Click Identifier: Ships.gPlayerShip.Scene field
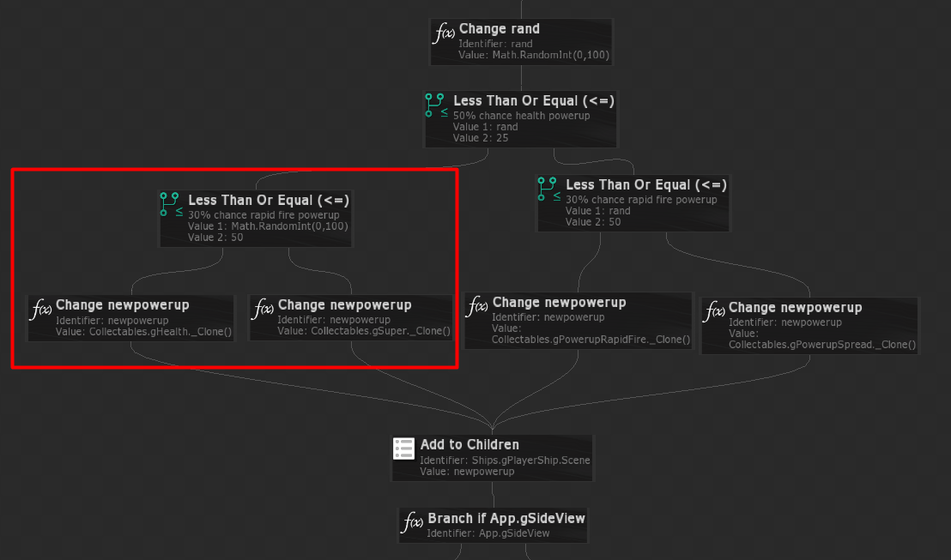 point(505,460)
